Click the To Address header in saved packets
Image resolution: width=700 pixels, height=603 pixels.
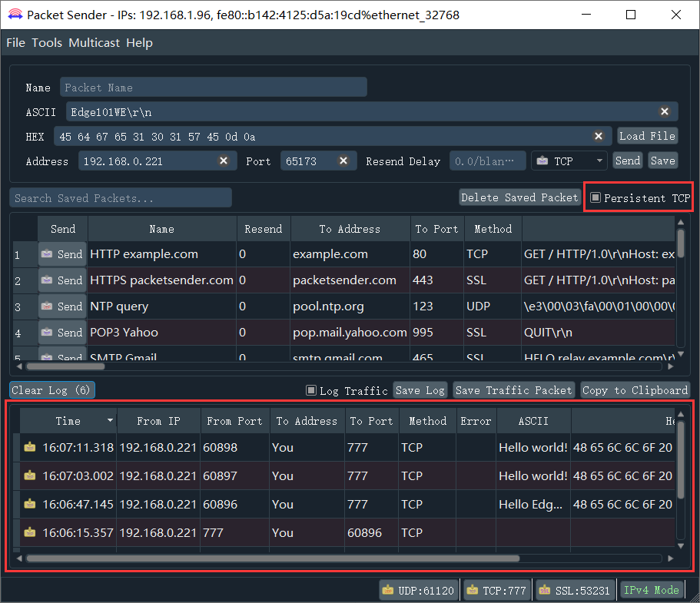point(350,229)
